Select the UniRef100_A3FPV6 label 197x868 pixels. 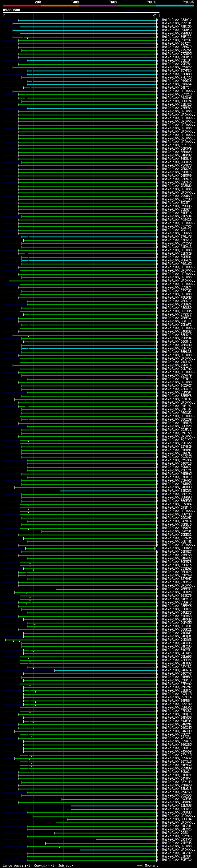pyautogui.click(x=176, y=606)
